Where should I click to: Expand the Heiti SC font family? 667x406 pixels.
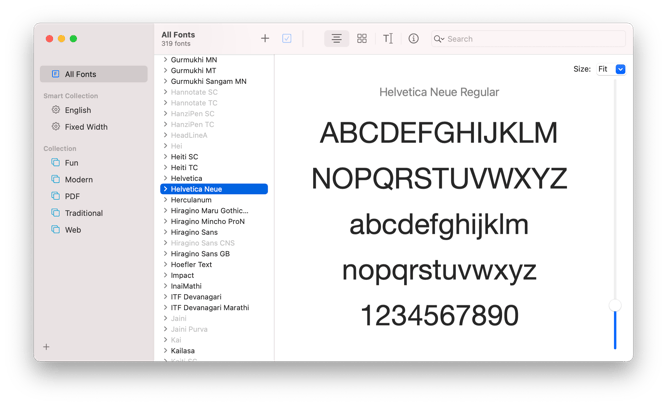click(165, 157)
